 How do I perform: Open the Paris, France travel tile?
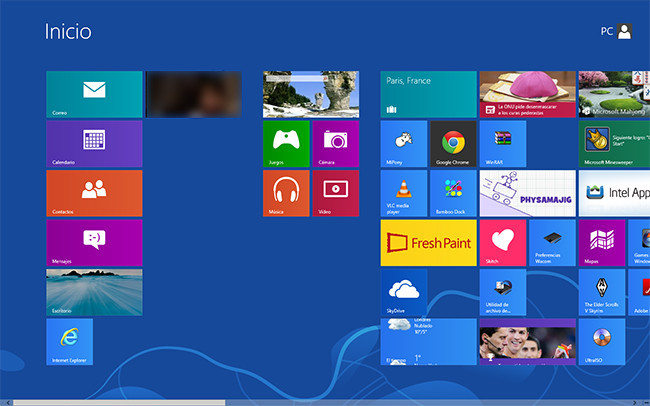(x=428, y=94)
